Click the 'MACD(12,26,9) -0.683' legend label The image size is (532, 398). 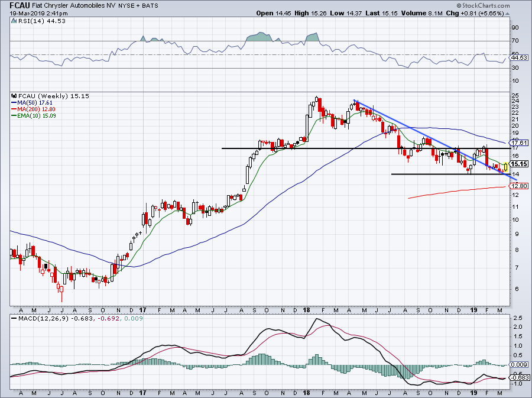pos(56,319)
